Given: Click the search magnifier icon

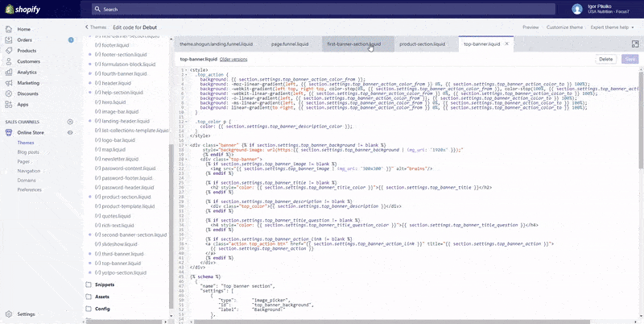Looking at the screenshot, I should (97, 9).
